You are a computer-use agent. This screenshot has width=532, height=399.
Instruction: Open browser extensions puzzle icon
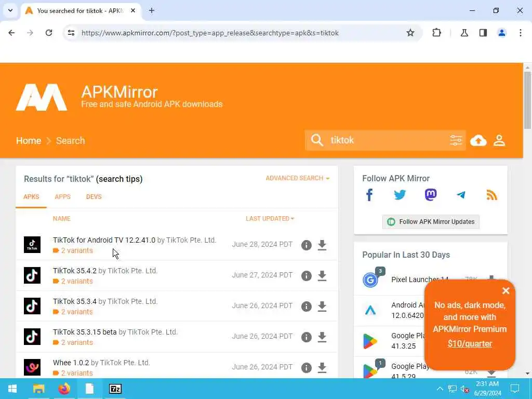pyautogui.click(x=436, y=33)
